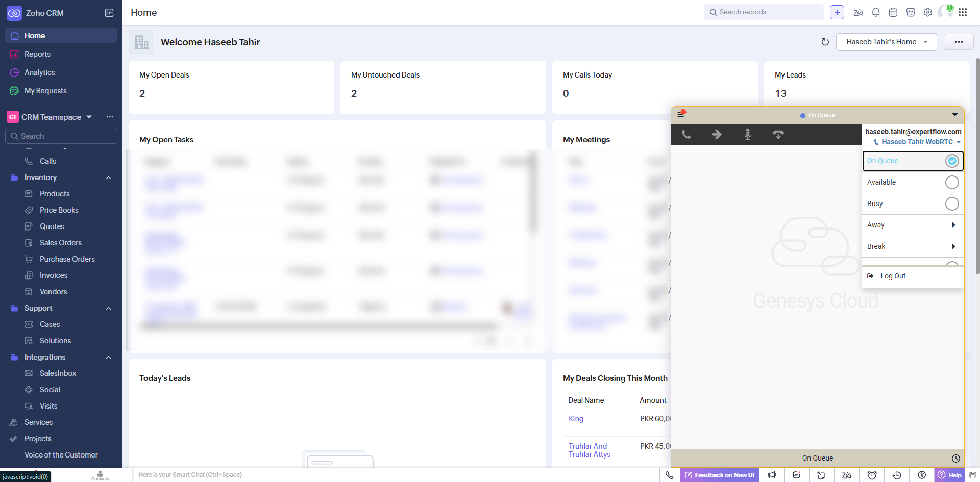Image resolution: width=980 pixels, height=482 pixels.
Task: Click the phone dial icon in Genesys panel
Action: pyautogui.click(x=687, y=135)
